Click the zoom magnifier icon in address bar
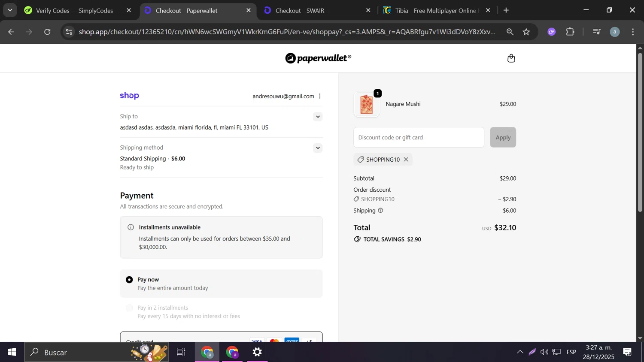The image size is (644, 362). click(x=510, y=32)
